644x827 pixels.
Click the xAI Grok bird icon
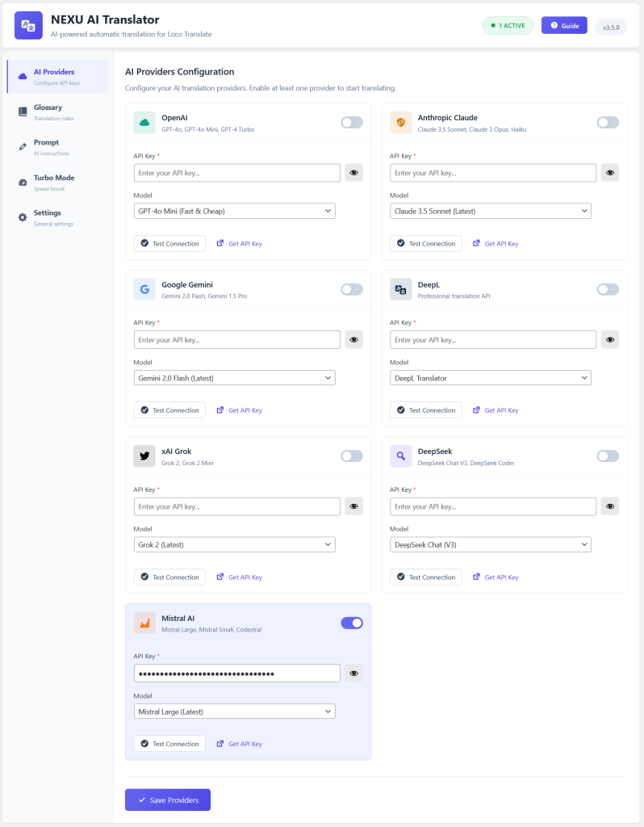point(144,455)
